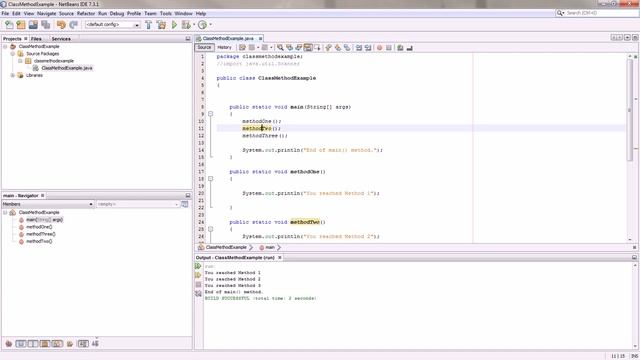Select methodThree() in Navigator tree
The width and height of the screenshot is (640, 360).
coord(41,234)
